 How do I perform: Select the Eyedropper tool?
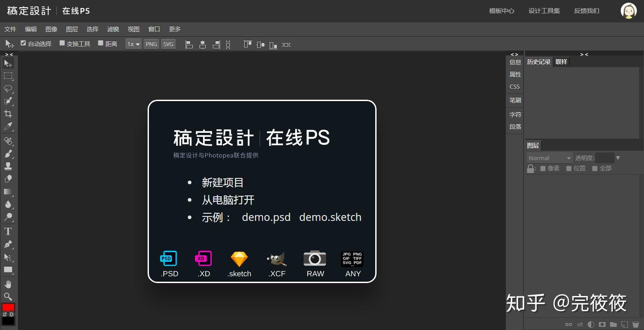pyautogui.click(x=8, y=127)
